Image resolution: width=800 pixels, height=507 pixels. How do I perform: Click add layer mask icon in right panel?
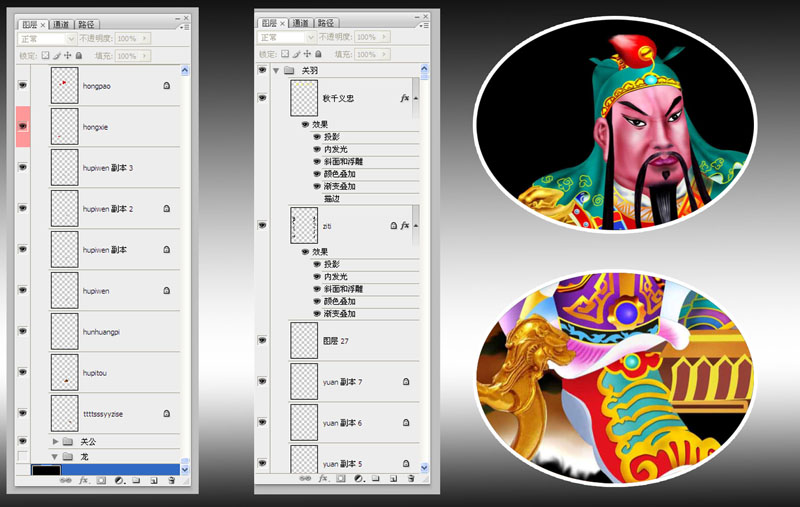[341, 478]
